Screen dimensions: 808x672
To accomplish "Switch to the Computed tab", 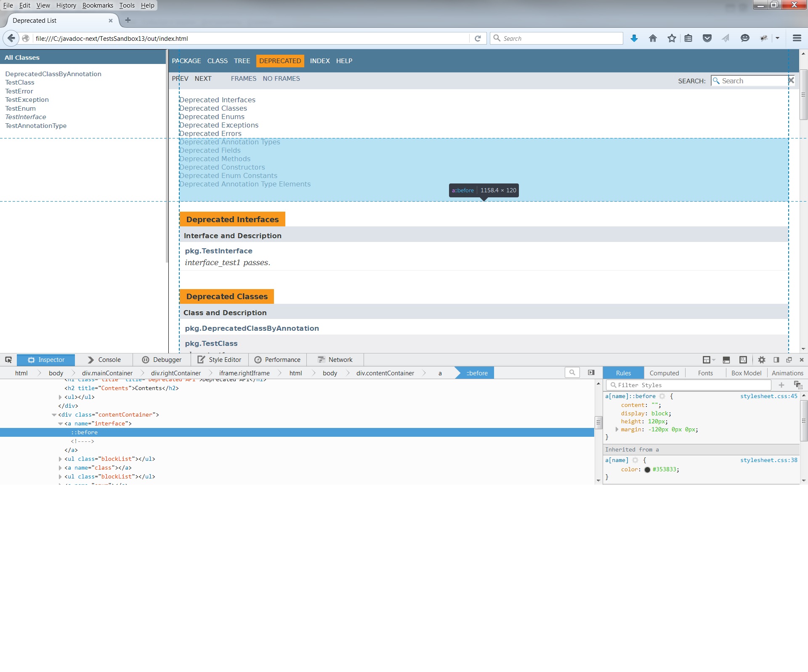I will pyautogui.click(x=664, y=373).
